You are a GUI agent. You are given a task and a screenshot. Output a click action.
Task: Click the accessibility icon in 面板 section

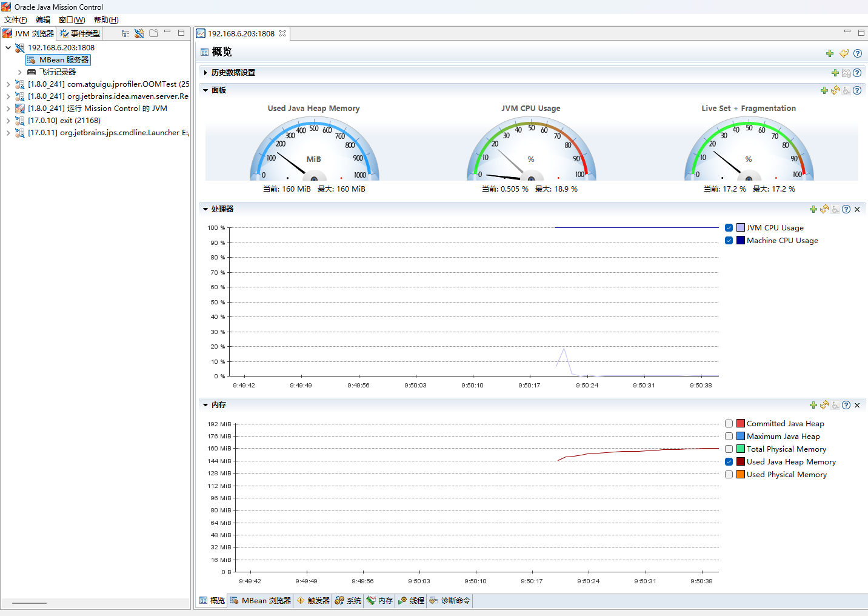click(846, 90)
